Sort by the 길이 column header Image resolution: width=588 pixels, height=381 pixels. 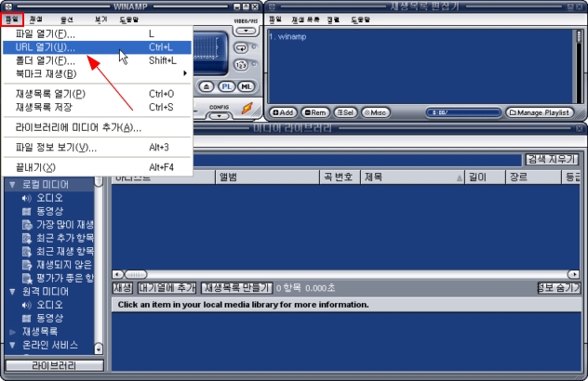(485, 177)
